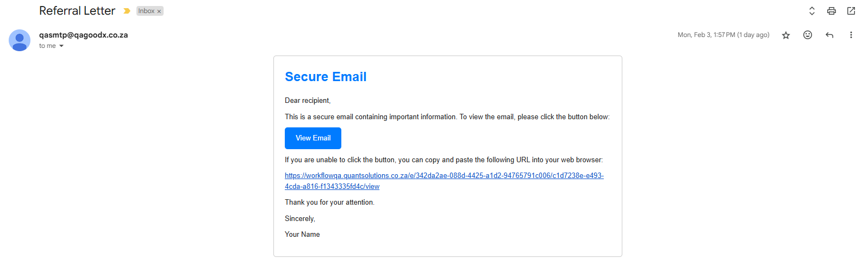Open the workflowqa.quantsolutions.co.za URL link

coord(444,176)
